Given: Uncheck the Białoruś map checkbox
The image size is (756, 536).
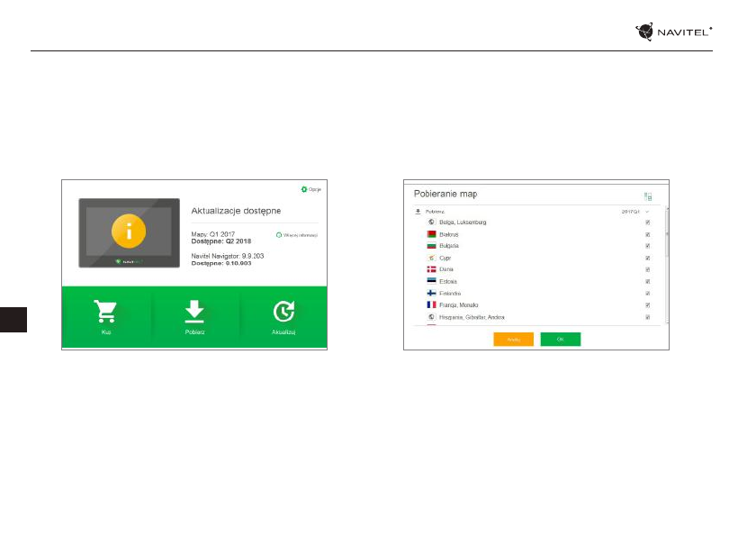Looking at the screenshot, I should pos(647,234).
